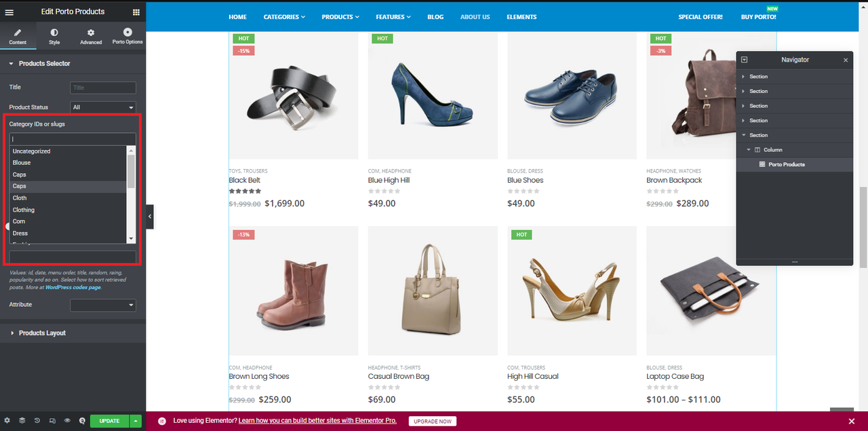Click the UPGRADE NOW button
868x431 pixels.
pos(433,421)
